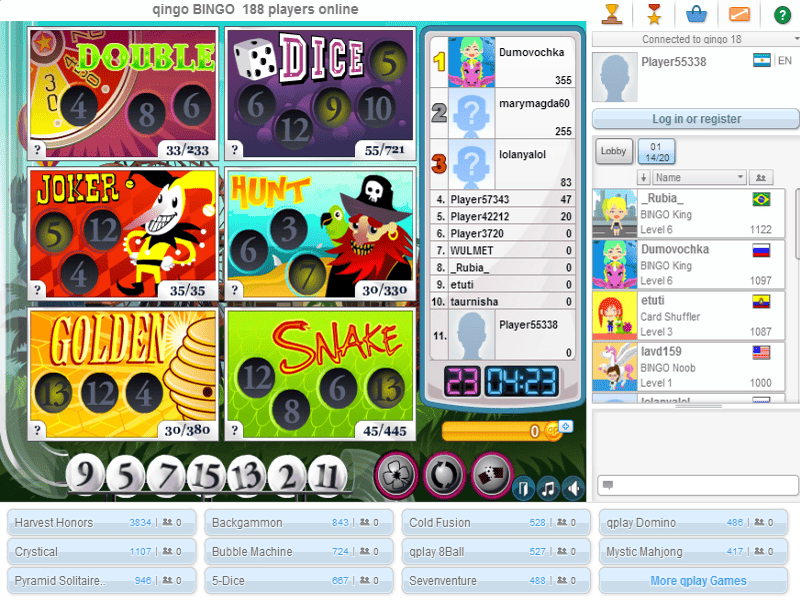
Task: Click WULMET row in leaderboard
Action: click(x=503, y=250)
